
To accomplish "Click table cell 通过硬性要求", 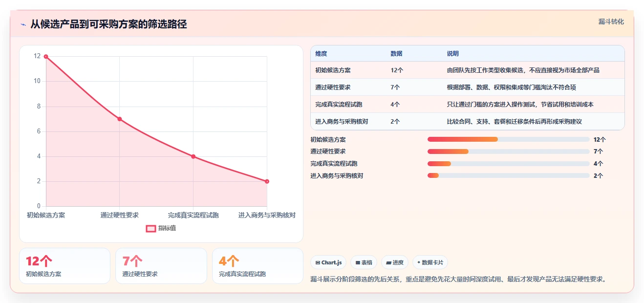I will click(x=333, y=87).
